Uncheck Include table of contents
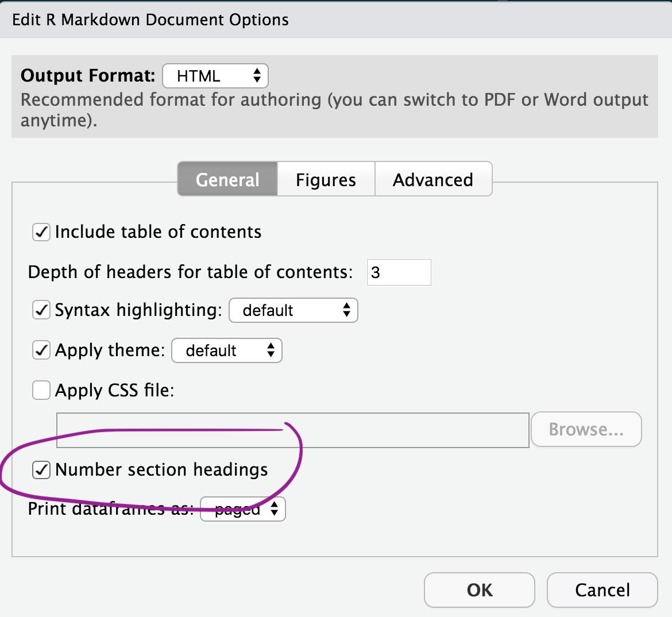 coord(41,232)
